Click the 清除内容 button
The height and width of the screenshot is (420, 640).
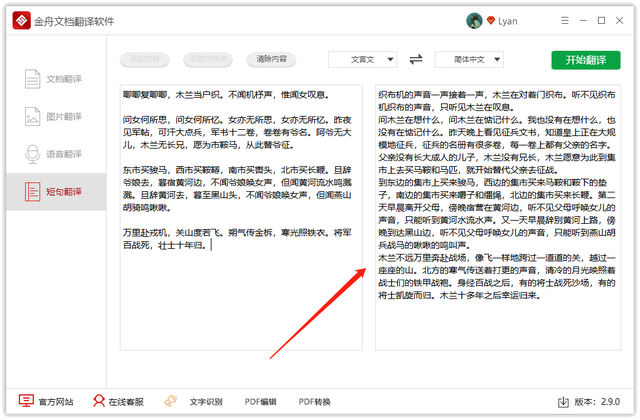point(271,59)
